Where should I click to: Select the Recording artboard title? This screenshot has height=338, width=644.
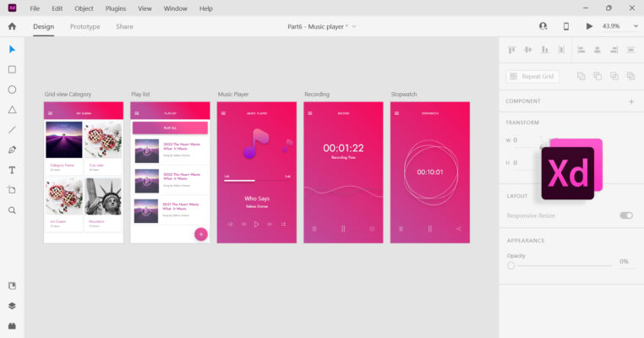pyautogui.click(x=317, y=94)
